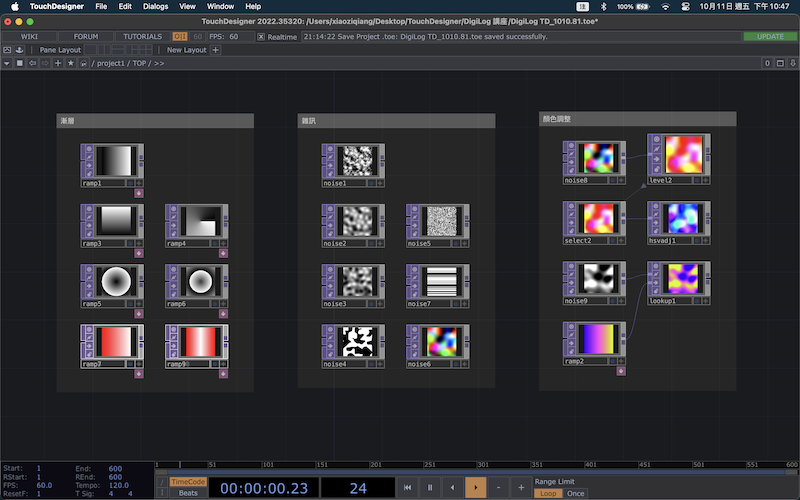This screenshot has width=800, height=500.
Task: Pause the timeline playback
Action: pos(430,487)
